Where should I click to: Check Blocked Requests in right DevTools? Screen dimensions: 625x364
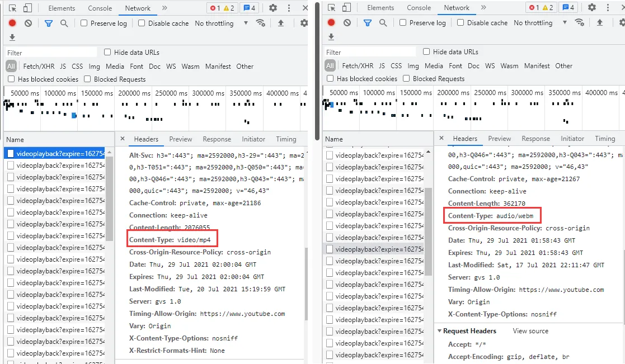pos(406,78)
